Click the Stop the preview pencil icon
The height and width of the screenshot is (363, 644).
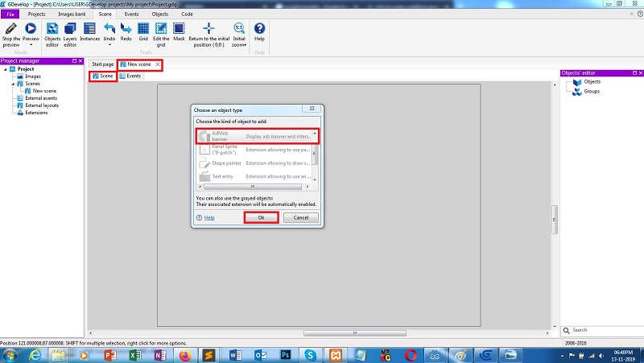click(x=11, y=28)
